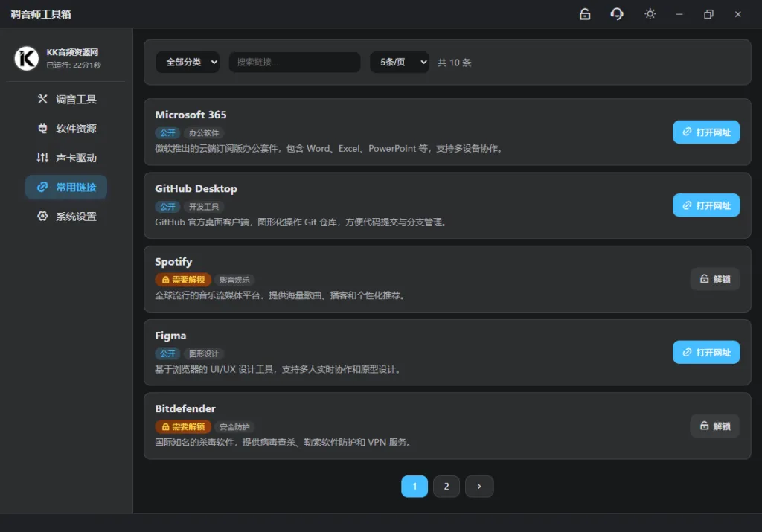Click the 安全防护 tag on Bitdefender
Image resolution: width=762 pixels, height=532 pixels.
234,427
